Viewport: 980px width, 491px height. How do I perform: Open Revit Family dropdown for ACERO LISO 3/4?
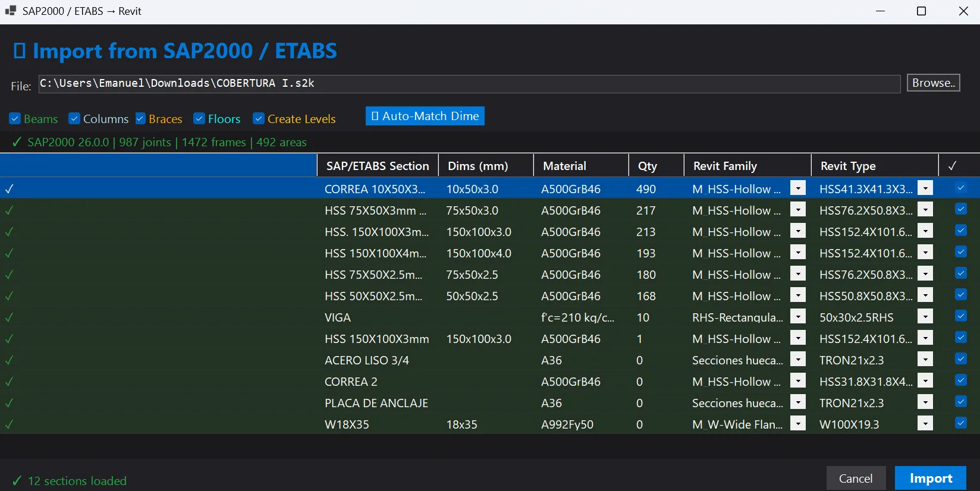point(798,360)
